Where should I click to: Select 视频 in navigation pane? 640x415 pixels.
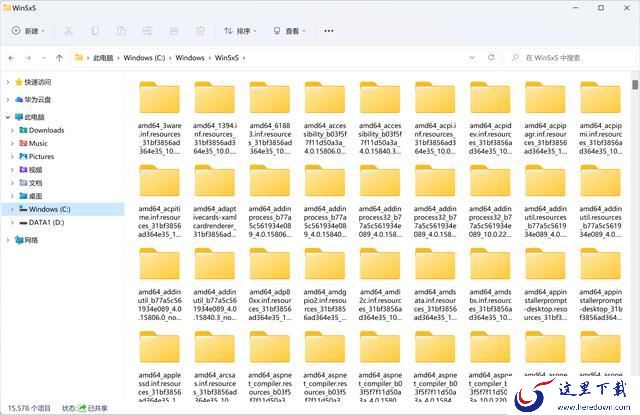tap(35, 170)
